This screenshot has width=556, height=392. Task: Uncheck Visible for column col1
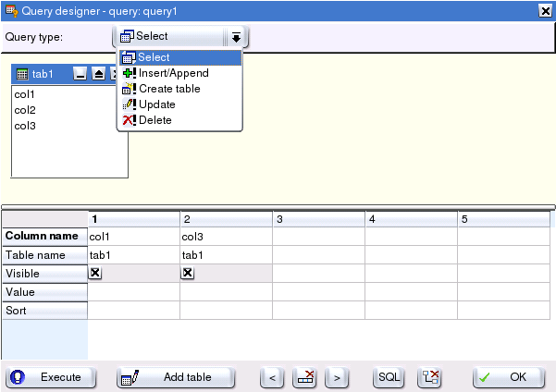tap(95, 273)
